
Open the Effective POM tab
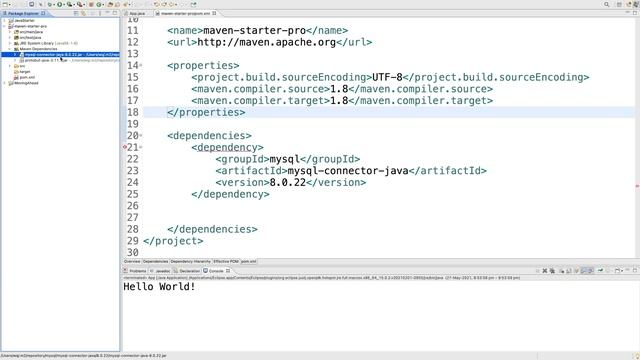pyautogui.click(x=226, y=262)
